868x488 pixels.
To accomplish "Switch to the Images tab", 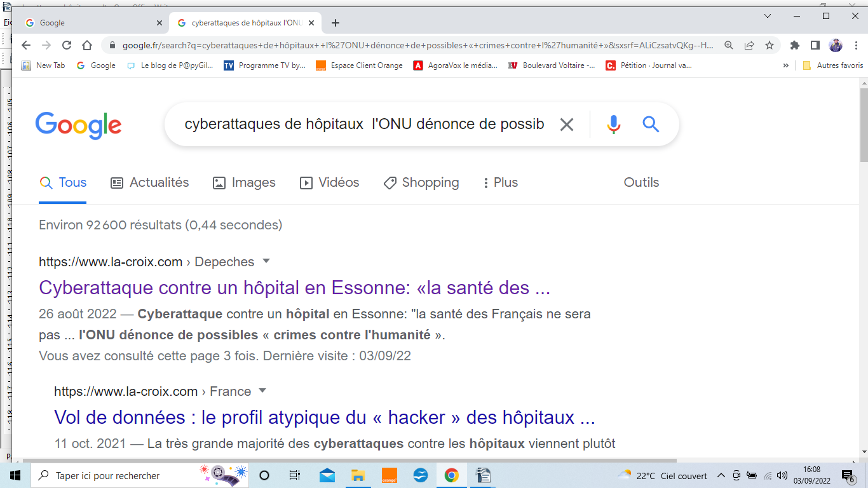I will (244, 183).
